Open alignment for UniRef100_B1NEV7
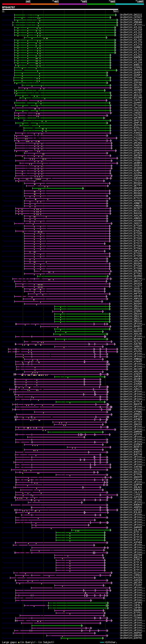This screenshot has width=146, height=644. tap(131, 170)
